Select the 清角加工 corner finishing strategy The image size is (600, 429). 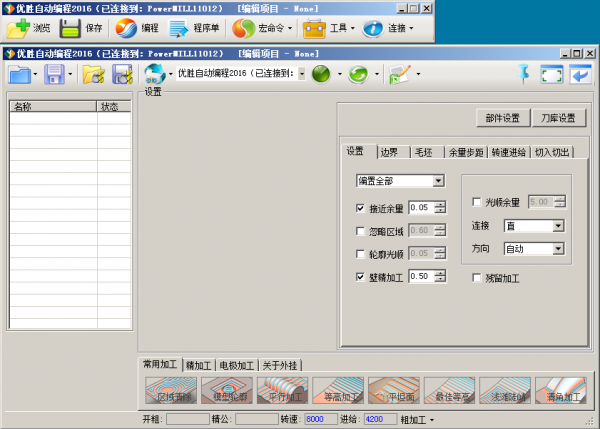[x=561, y=390]
